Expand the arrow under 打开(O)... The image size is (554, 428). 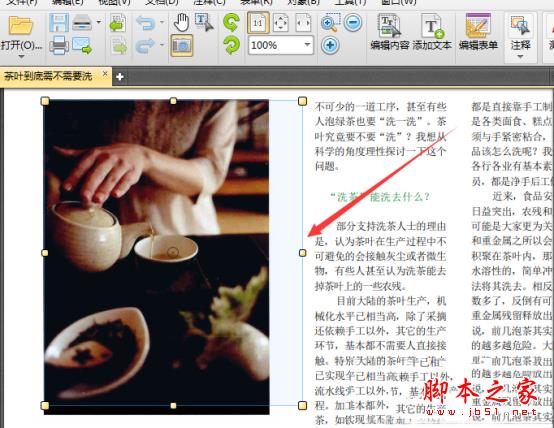coord(21,56)
